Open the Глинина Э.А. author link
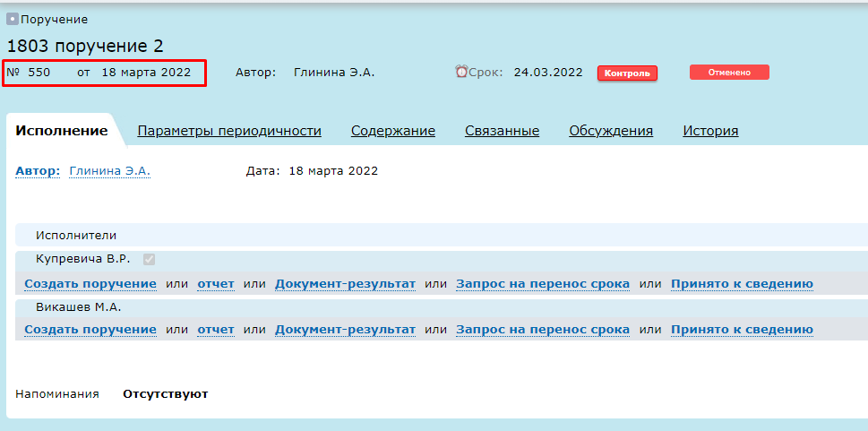Screen dimensions: 868x431 (109, 171)
